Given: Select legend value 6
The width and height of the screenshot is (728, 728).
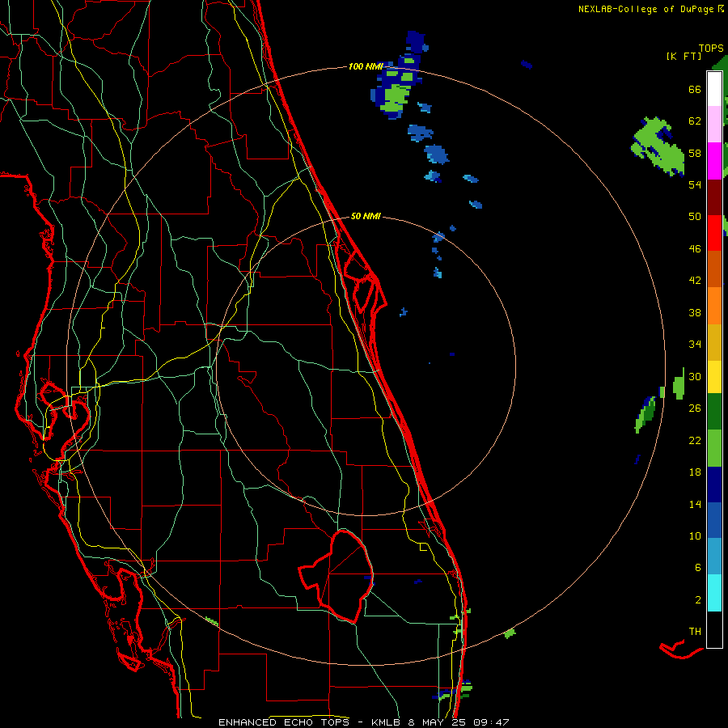Looking at the screenshot, I should (697, 568).
